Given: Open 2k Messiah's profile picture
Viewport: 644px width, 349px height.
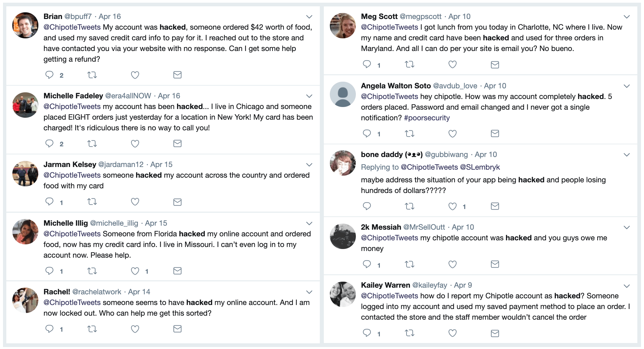Looking at the screenshot, I should coord(343,236).
